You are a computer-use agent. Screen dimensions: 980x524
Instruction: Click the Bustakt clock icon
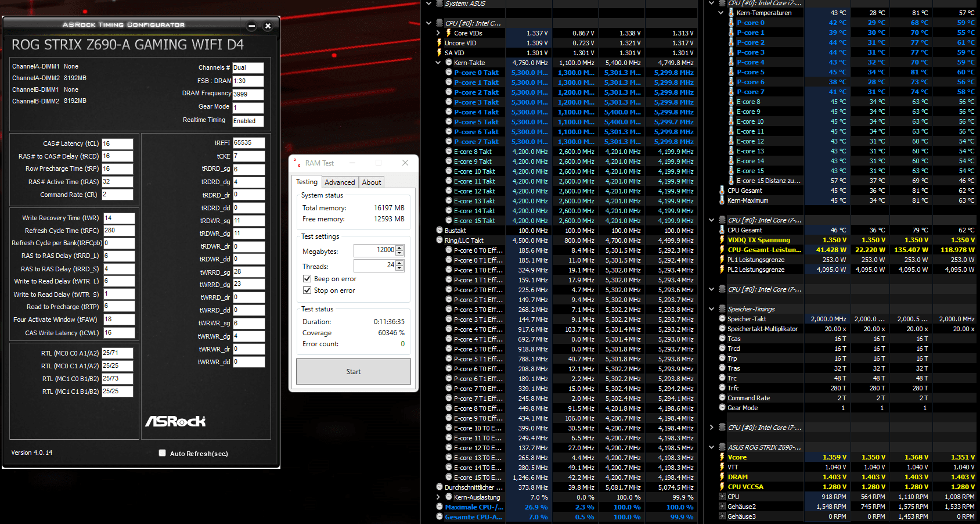tap(439, 231)
